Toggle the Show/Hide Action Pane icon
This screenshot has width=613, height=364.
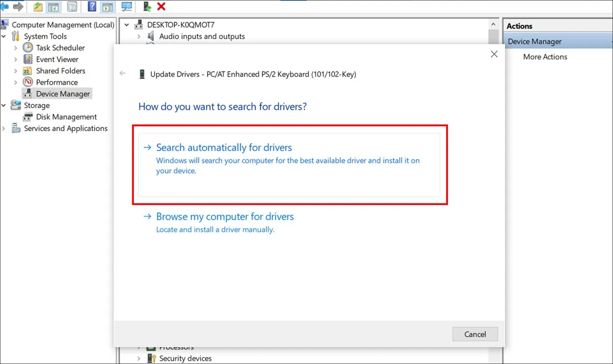point(108,7)
